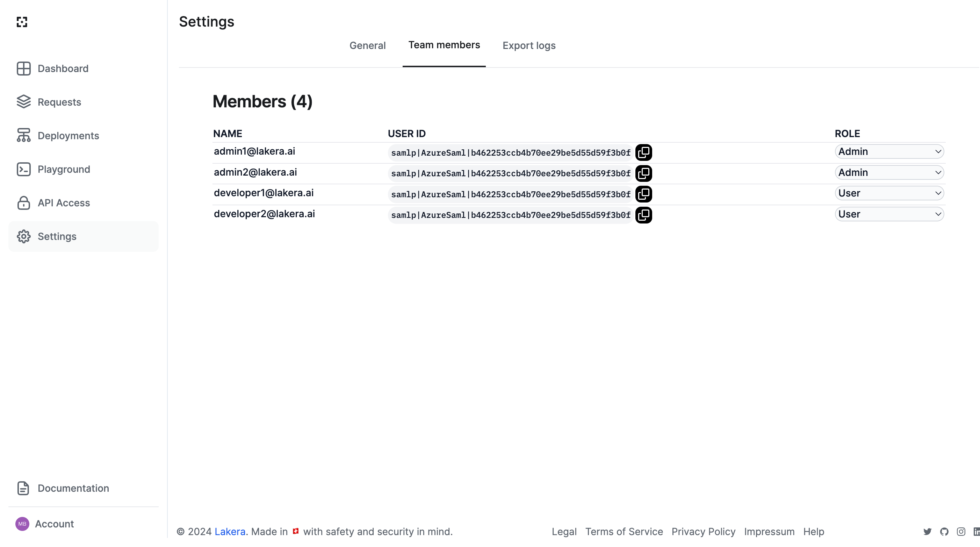The image size is (980, 547).
Task: Change admin1@lakera.ai's role dropdown
Action: (889, 151)
